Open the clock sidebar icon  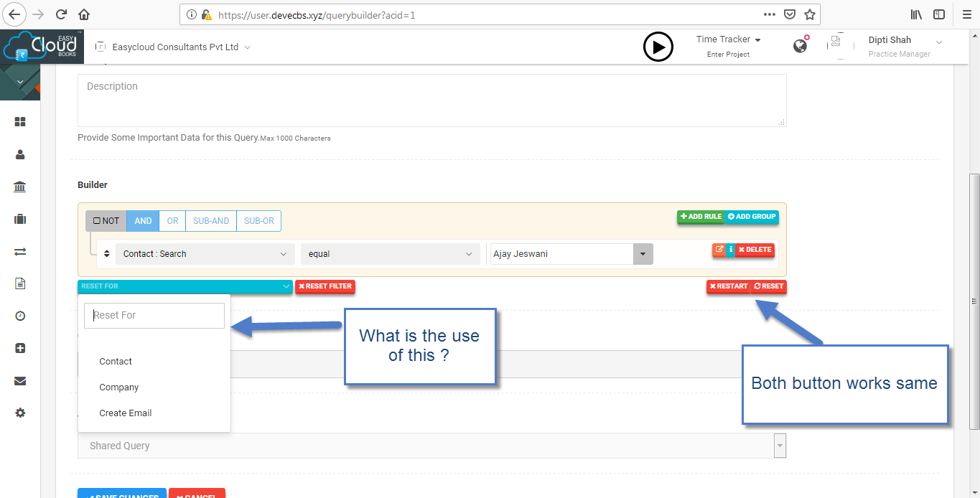tap(20, 316)
